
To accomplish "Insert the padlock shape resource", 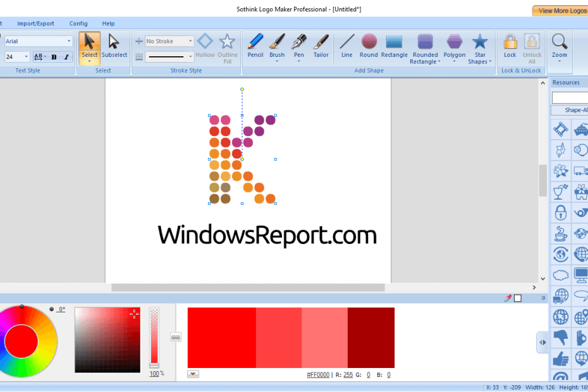I will [x=561, y=212].
